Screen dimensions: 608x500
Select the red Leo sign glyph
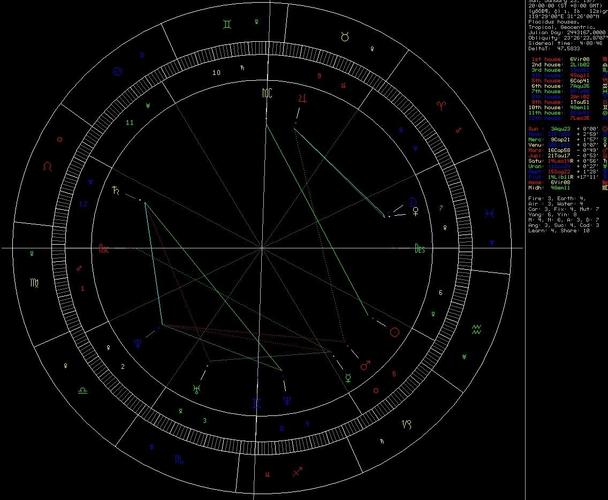click(47, 166)
